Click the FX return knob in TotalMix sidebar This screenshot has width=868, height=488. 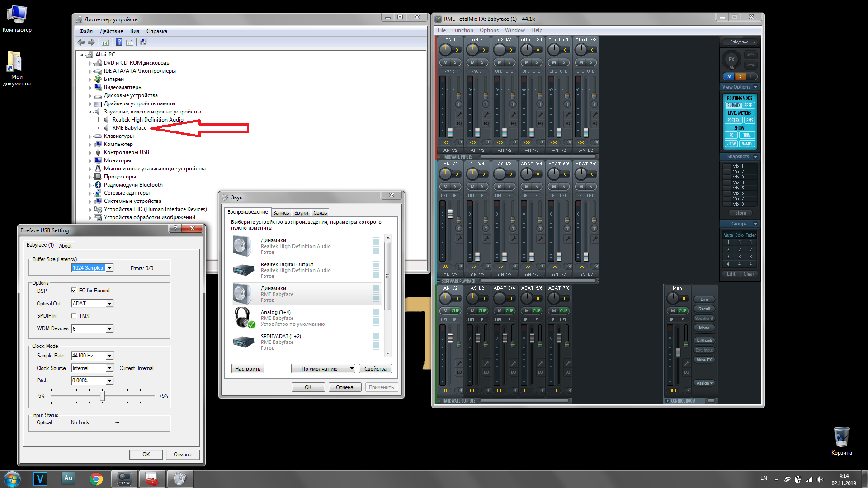(x=731, y=59)
